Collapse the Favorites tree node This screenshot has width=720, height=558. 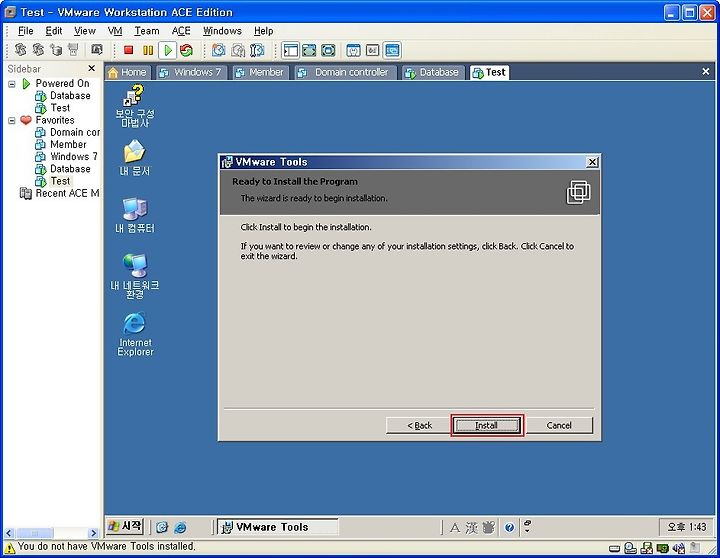(x=12, y=121)
